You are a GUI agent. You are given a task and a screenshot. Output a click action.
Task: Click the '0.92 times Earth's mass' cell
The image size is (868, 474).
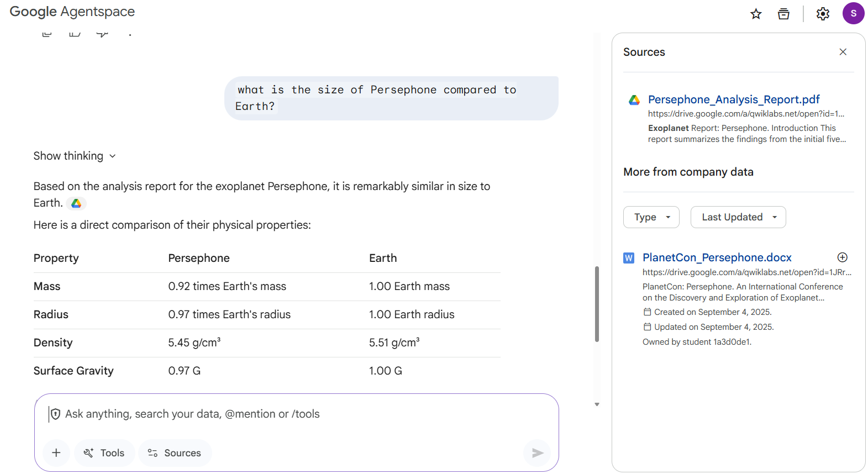[x=227, y=286]
